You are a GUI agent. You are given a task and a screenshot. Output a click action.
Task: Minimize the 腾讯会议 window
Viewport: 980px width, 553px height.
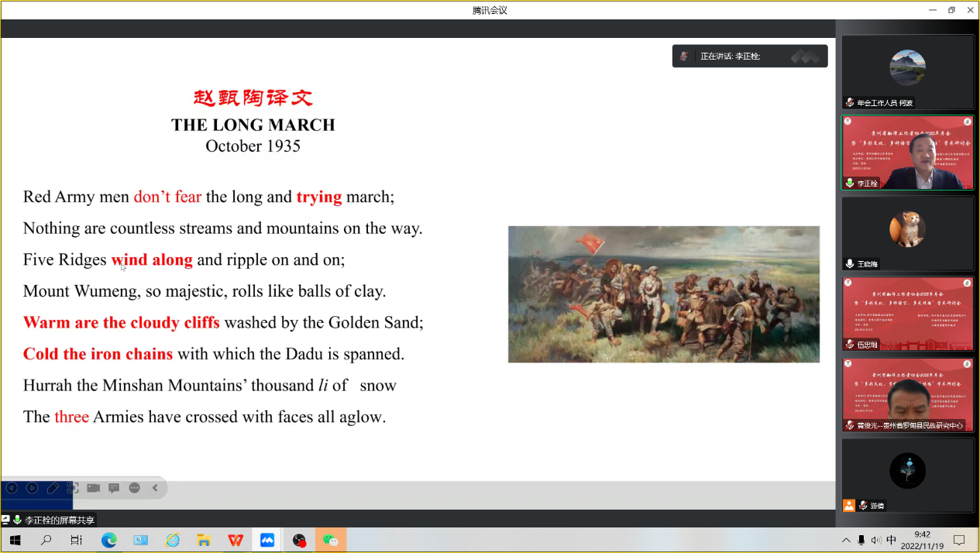tap(933, 10)
